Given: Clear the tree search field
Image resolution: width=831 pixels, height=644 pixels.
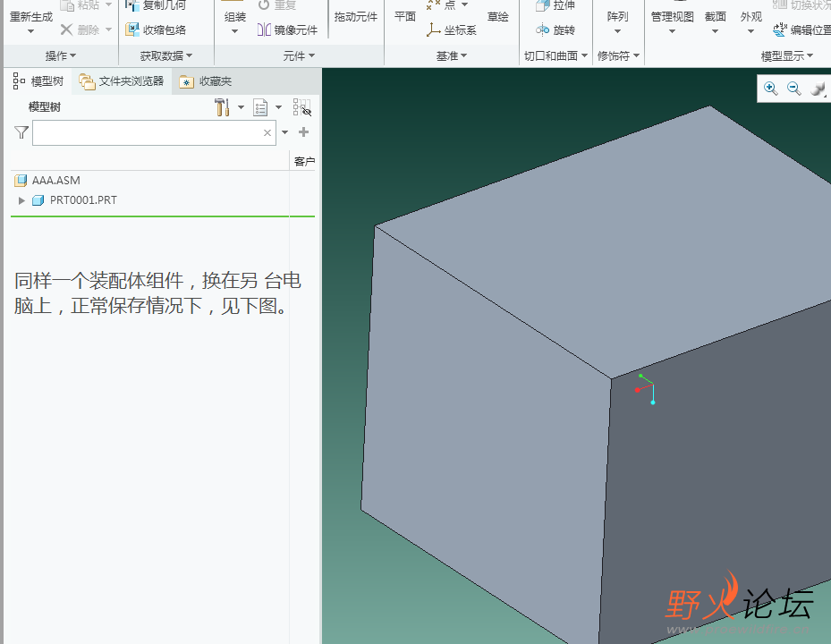Looking at the screenshot, I should pyautogui.click(x=267, y=132).
